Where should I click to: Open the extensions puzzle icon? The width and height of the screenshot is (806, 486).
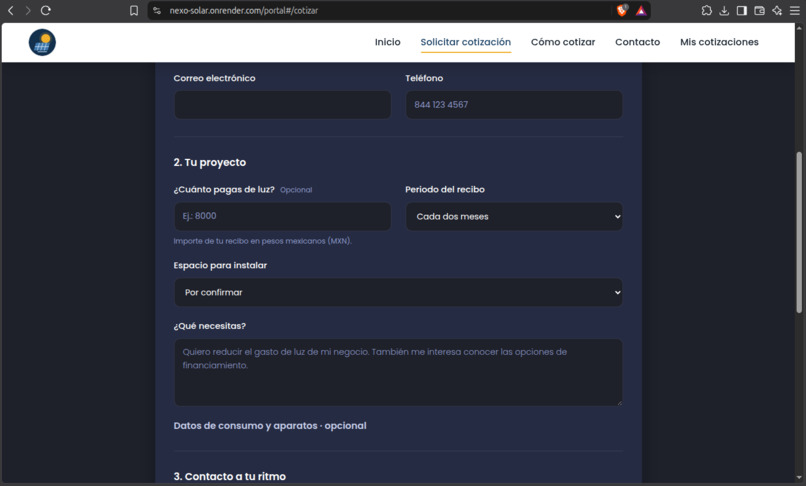click(x=707, y=10)
